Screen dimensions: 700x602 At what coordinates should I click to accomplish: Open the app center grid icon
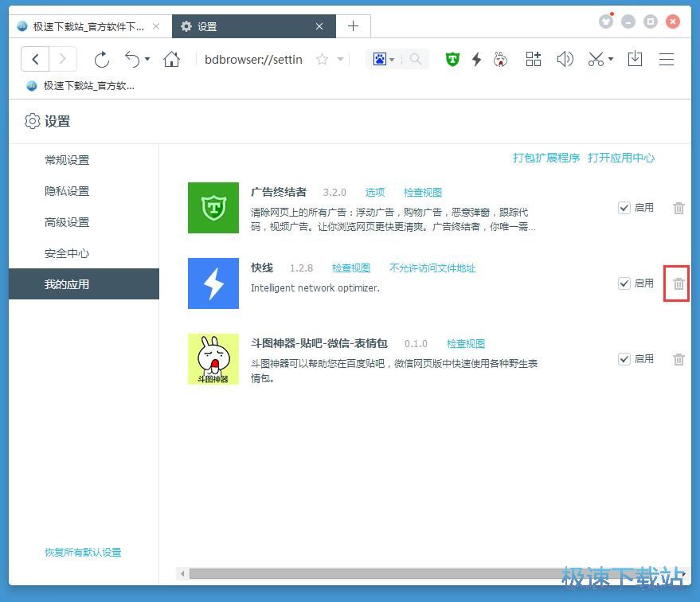point(533,59)
